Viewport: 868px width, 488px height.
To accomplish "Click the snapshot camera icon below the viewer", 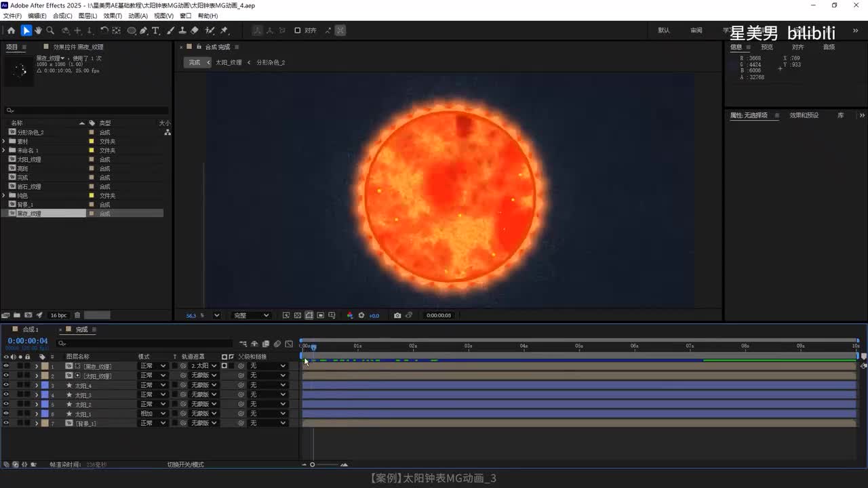I will click(x=397, y=315).
